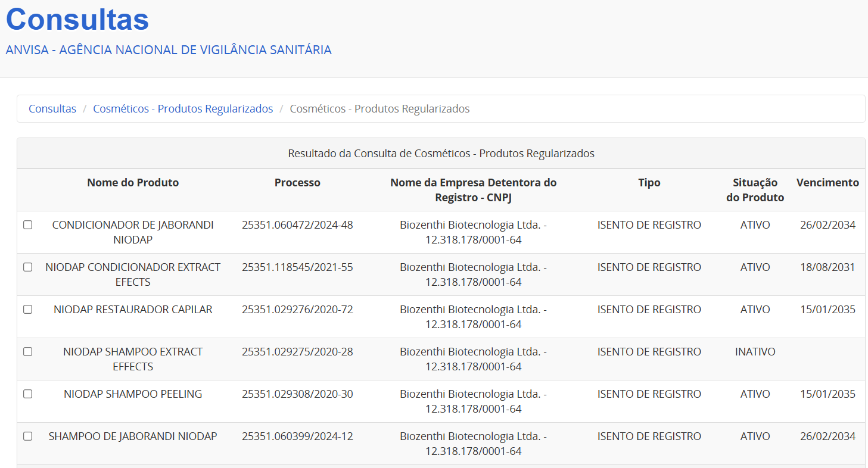Click expiry date 26/02/2034 for CONDICIONADOR DE JABORANDI

(x=827, y=225)
